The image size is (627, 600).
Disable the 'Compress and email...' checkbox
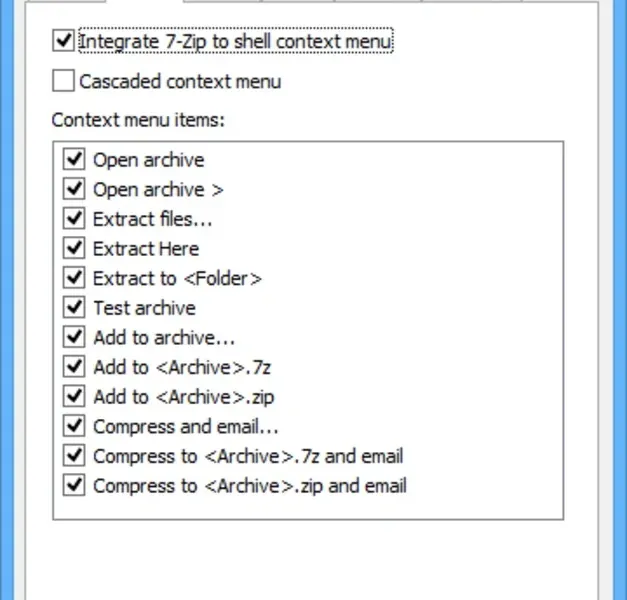74,426
